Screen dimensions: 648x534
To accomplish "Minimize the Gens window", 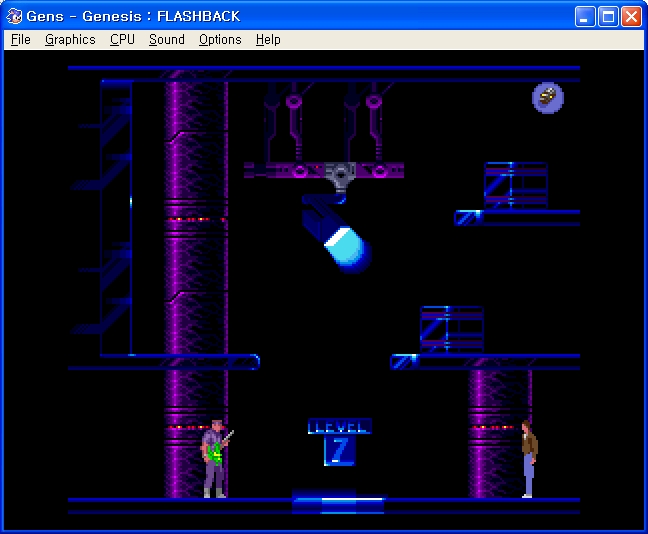I will coord(585,16).
